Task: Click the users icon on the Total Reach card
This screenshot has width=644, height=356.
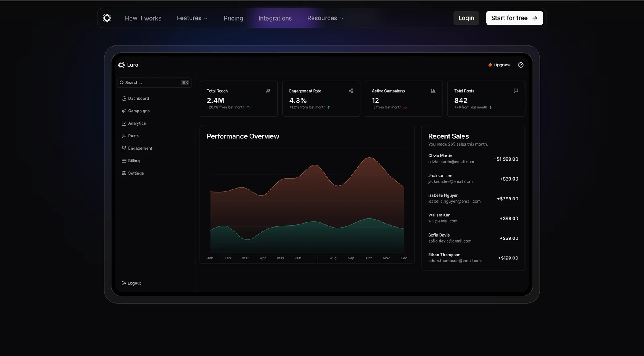Action: [x=268, y=91]
